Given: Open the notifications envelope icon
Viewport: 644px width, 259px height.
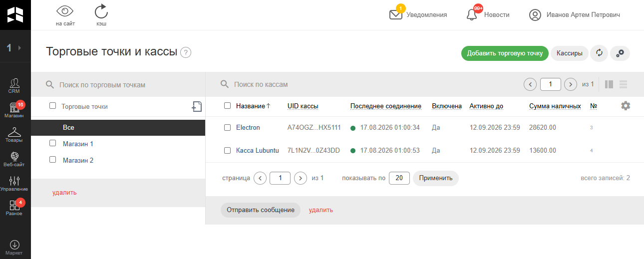Looking at the screenshot, I should tap(396, 14).
